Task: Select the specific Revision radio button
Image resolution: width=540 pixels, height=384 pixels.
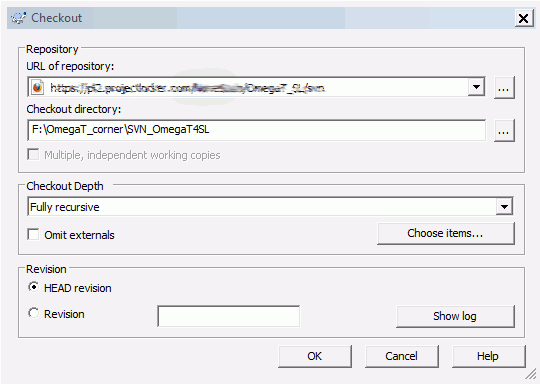Action: click(x=34, y=313)
